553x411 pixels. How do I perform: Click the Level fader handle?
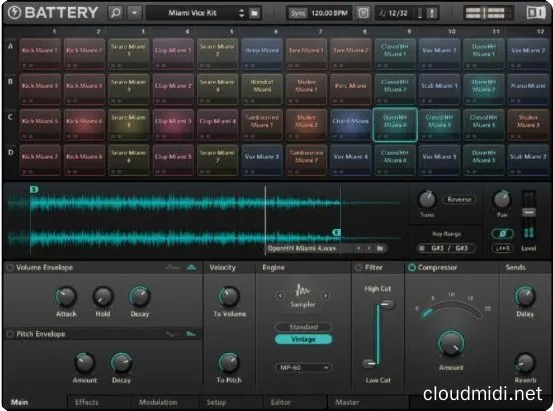(x=529, y=212)
